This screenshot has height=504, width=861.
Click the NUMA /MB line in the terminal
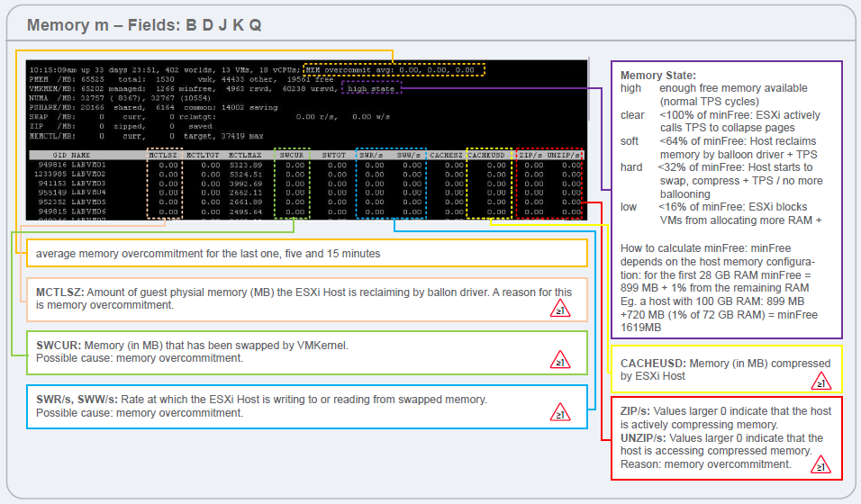120,98
